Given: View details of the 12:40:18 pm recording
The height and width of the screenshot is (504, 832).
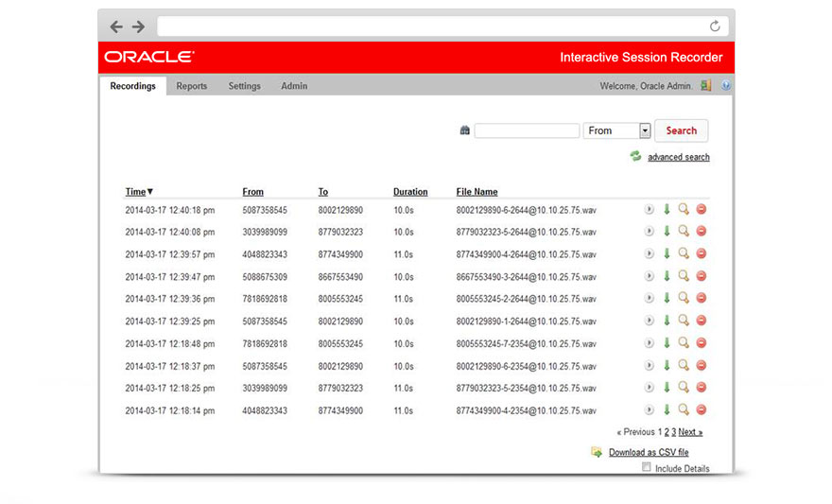Looking at the screenshot, I should click(684, 210).
